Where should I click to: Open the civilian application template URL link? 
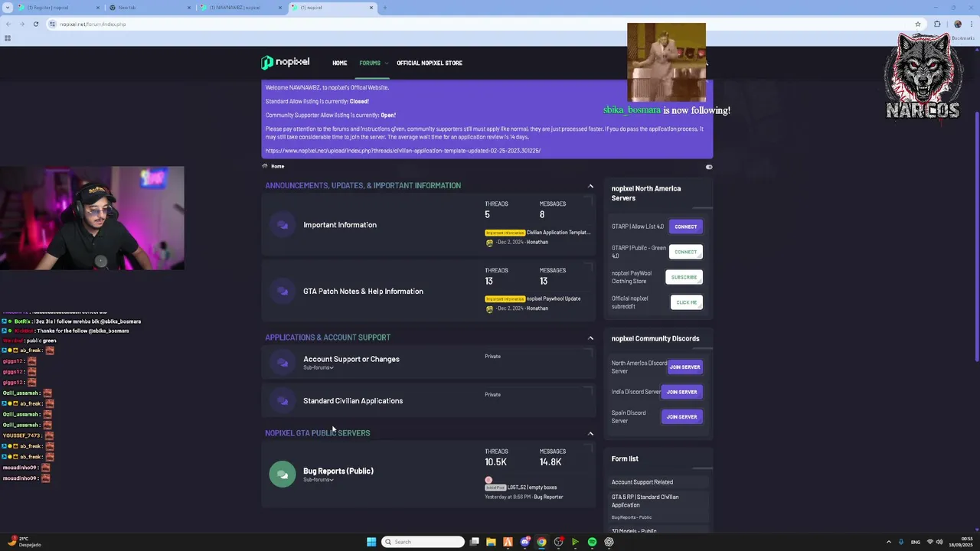tap(403, 151)
